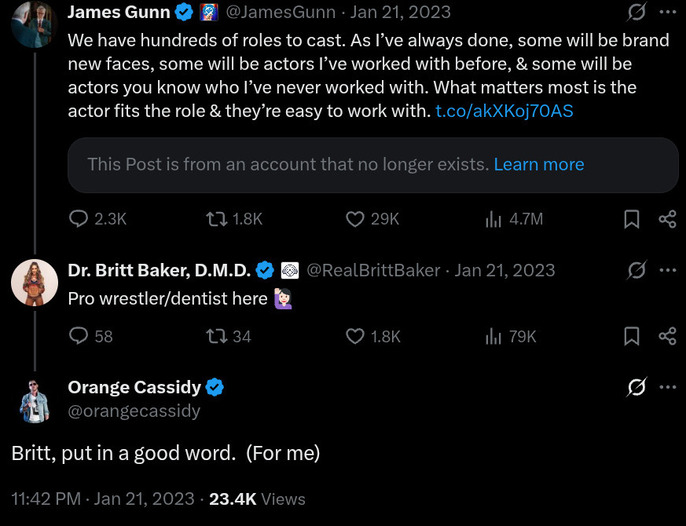View Britt Baker's 79K views analytics
686x526 pixels.
(x=493, y=337)
